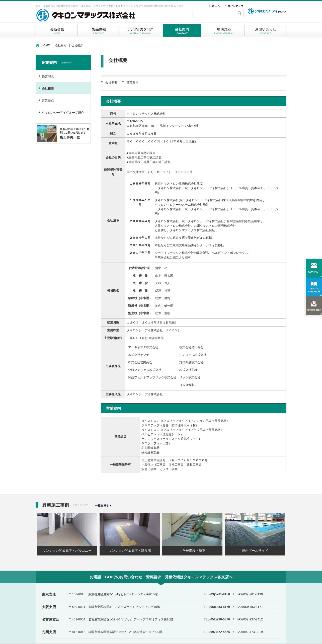Image resolution: width=322 pixels, height=644 pixels.
Task: Open マンション開放廊下・踊り場 case thumbnail
Action: [x=130, y=534]
